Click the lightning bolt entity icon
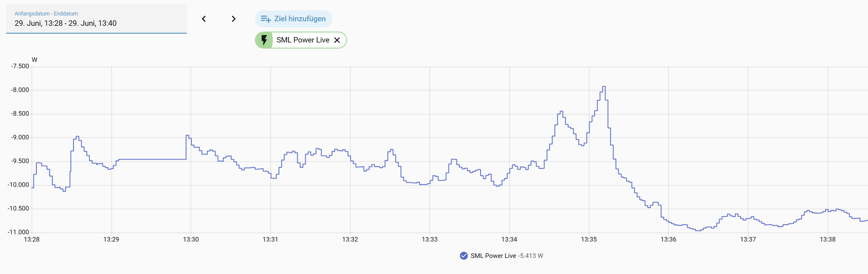The height and width of the screenshot is (274, 868). coord(264,40)
